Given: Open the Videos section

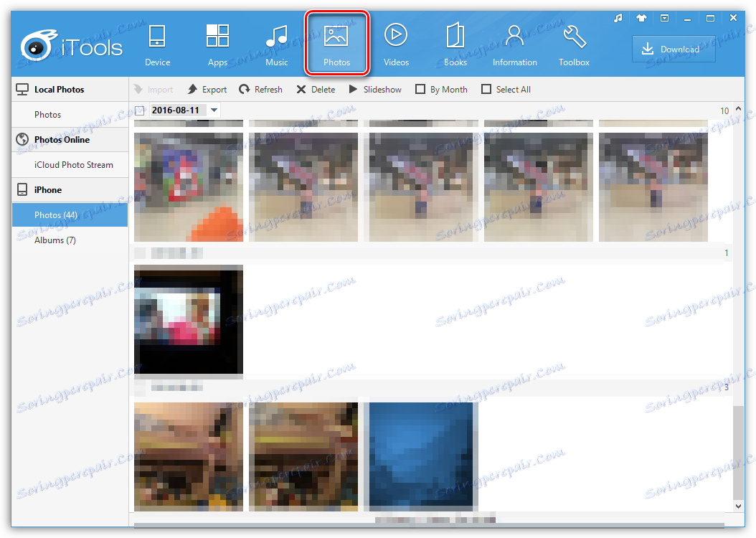Looking at the screenshot, I should click(x=396, y=45).
